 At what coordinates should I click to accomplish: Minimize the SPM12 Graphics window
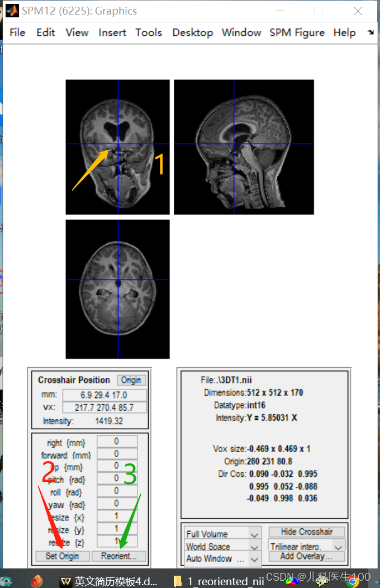279,11
